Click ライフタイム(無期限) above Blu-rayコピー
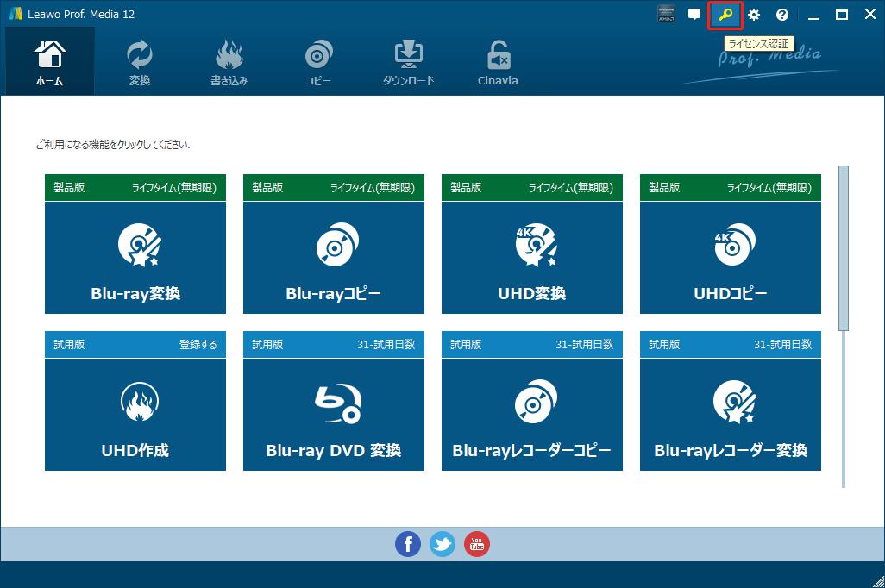The image size is (885, 588). coord(373,187)
